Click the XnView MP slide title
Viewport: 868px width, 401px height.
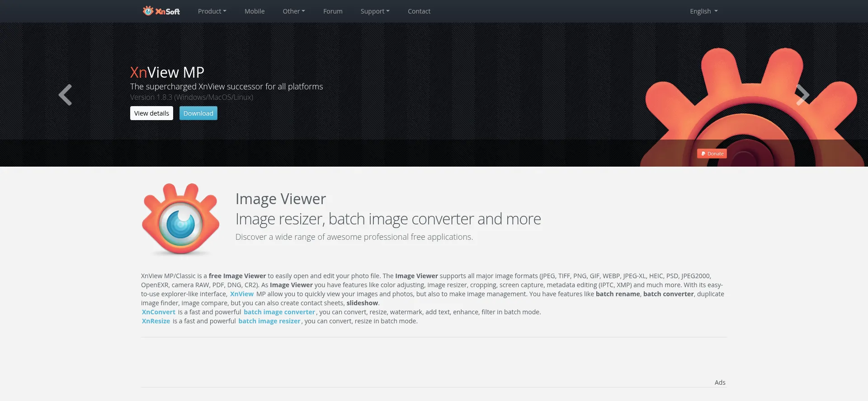pos(167,72)
